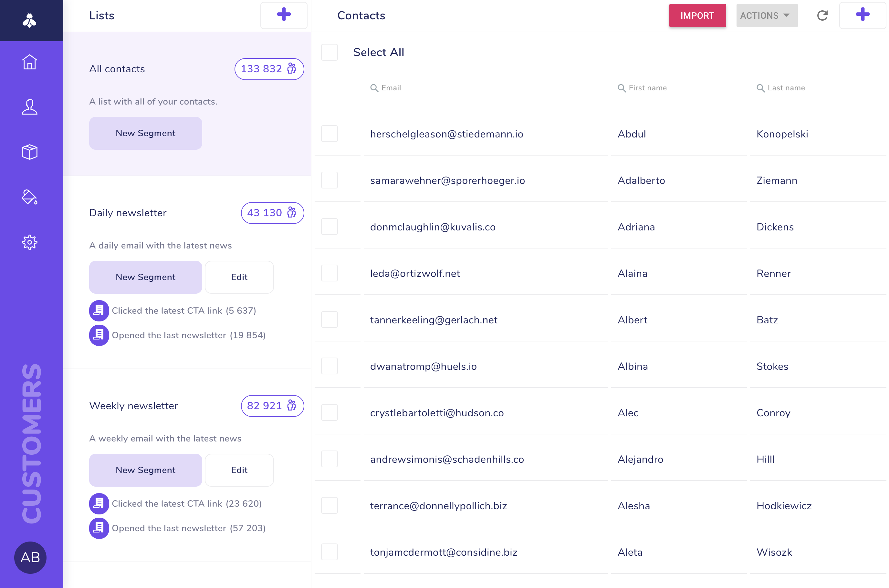Open the paint bucket icon in sidebar
889x588 pixels.
tap(30, 197)
